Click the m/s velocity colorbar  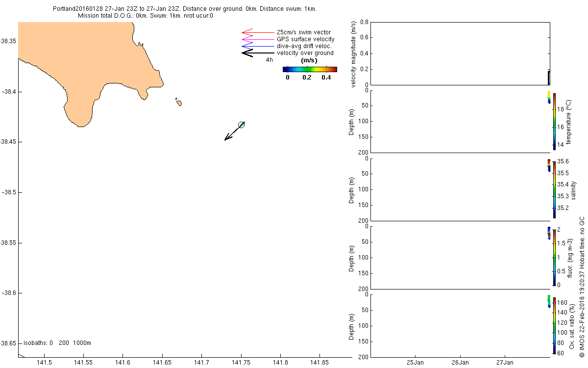pyautogui.click(x=310, y=69)
